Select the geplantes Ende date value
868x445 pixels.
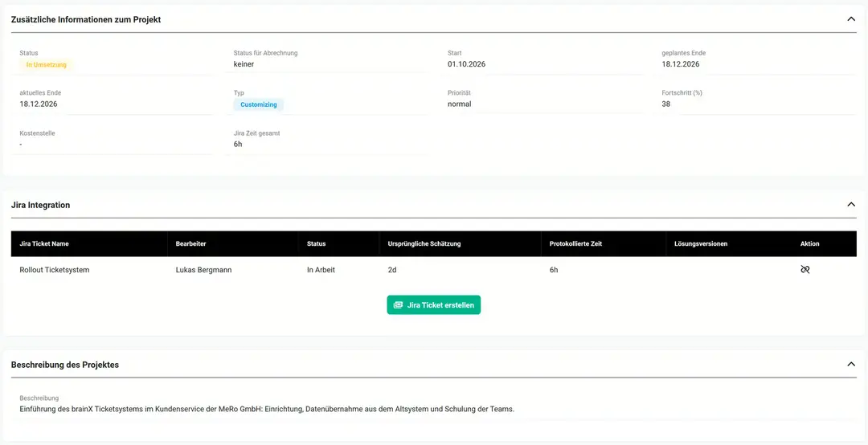click(681, 64)
